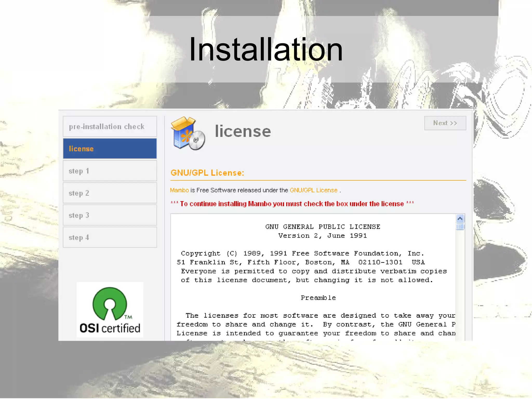Follow the orange Mambo link
532x399 pixels.
coord(179,190)
